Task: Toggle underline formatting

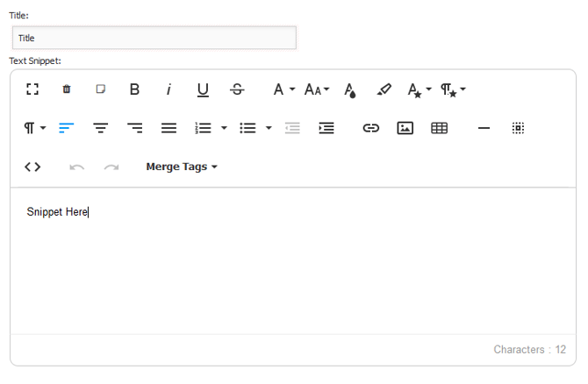Action: [x=203, y=90]
